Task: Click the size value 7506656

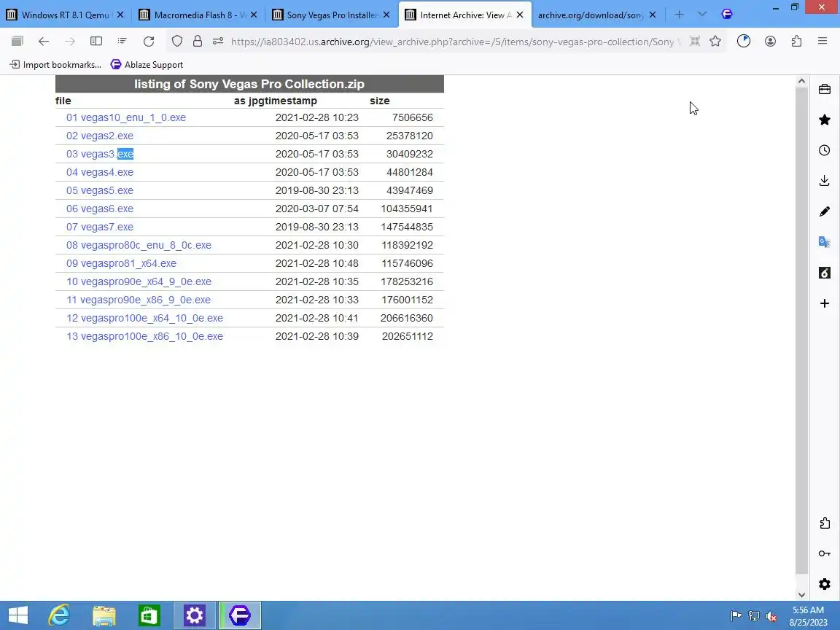Action: pos(413,117)
